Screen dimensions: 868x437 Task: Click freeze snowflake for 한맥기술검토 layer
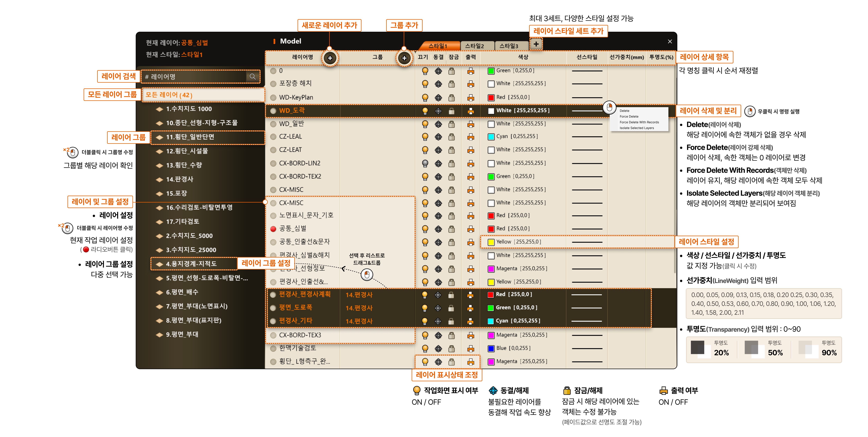438,348
